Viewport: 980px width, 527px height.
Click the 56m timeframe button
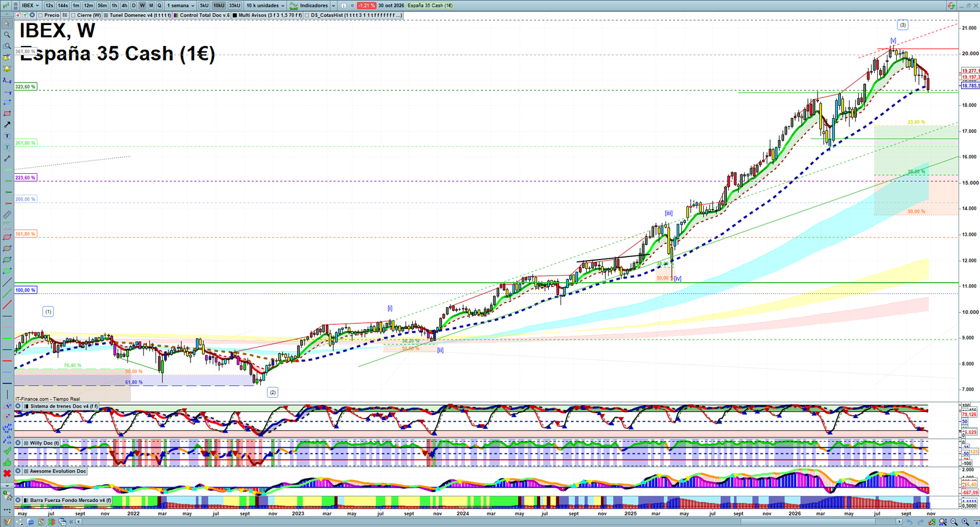click(102, 6)
